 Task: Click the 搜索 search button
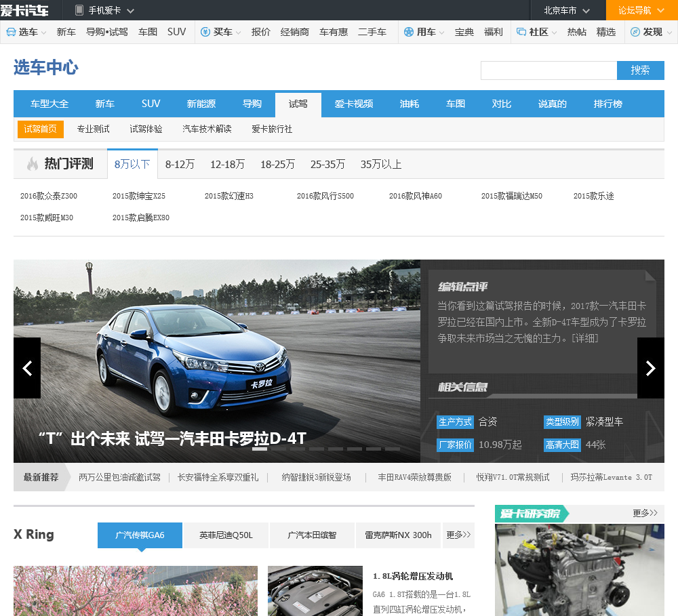(x=641, y=70)
